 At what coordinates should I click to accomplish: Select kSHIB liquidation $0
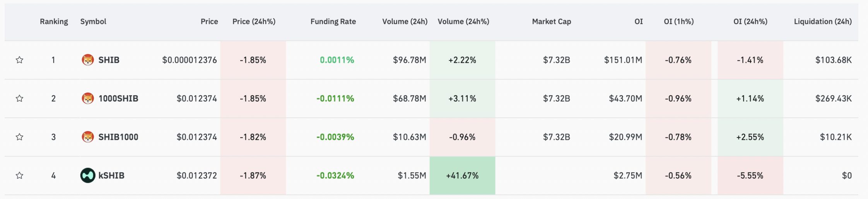click(x=847, y=175)
